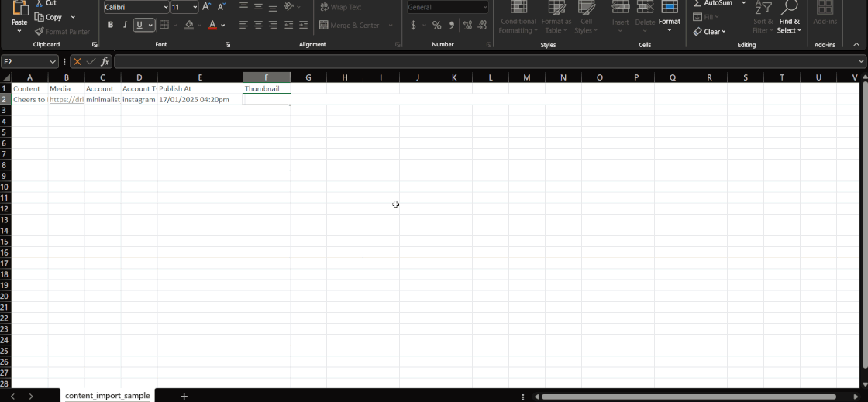Click the Insert Function fx icon
Viewport: 868px width, 402px height.
tap(105, 61)
